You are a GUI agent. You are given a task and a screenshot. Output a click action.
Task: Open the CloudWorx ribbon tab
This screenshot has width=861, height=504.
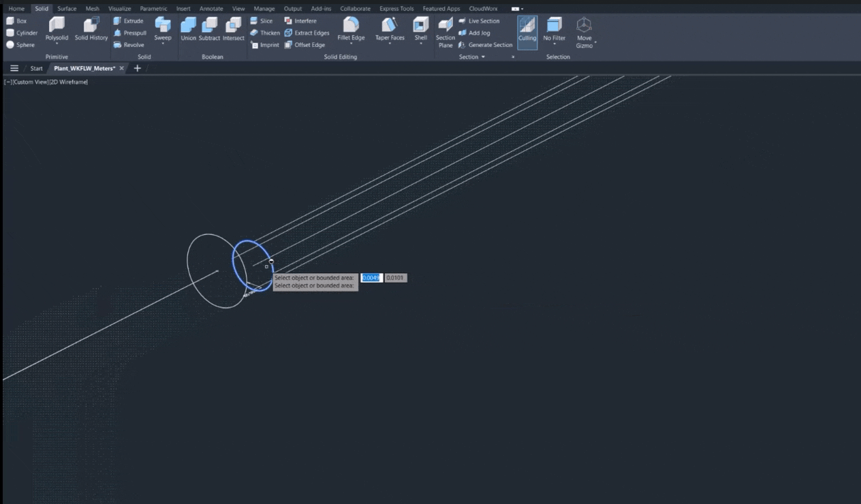tap(483, 9)
